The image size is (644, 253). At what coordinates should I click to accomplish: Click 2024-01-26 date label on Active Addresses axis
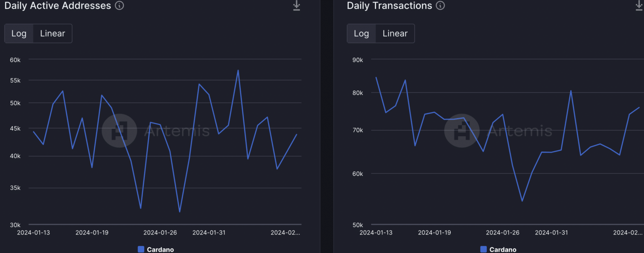tap(160, 232)
